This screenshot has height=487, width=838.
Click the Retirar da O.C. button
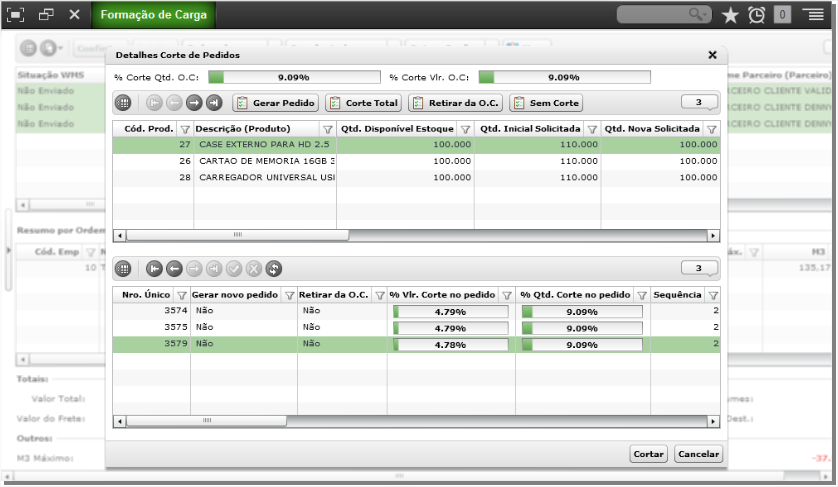[x=455, y=103]
